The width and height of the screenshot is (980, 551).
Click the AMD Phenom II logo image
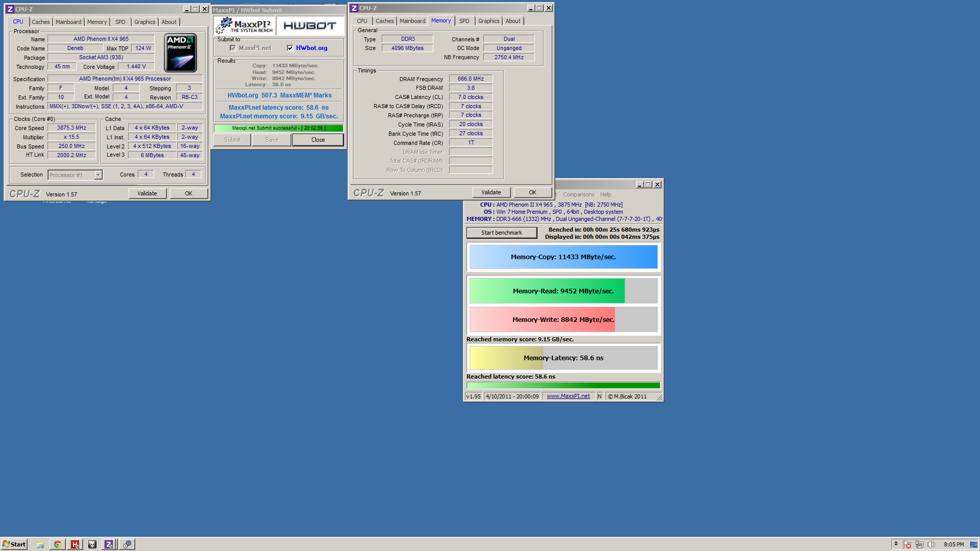(181, 53)
